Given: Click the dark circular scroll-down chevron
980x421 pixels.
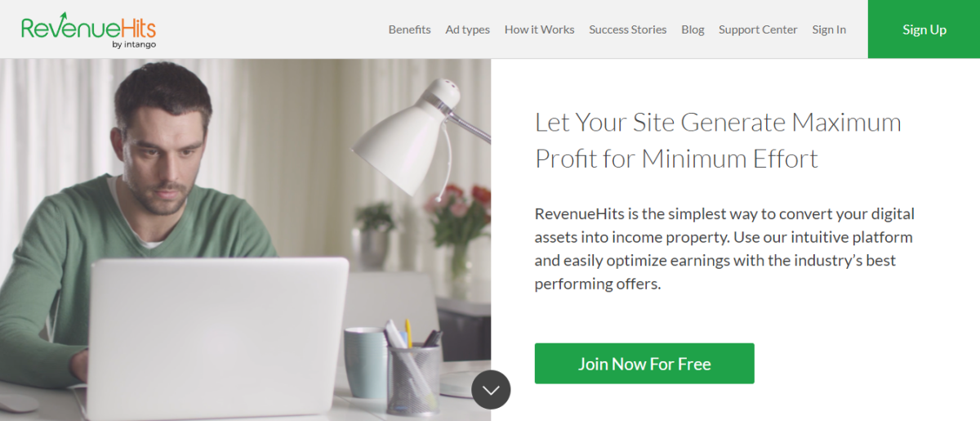Looking at the screenshot, I should pos(491,390).
